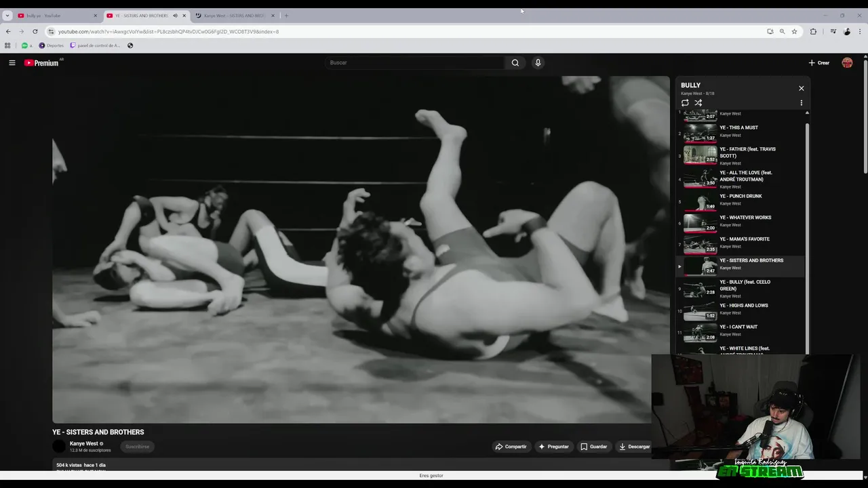Mute the playing tab via speaker icon
Viewport: 868px width, 488px height.
click(175, 16)
